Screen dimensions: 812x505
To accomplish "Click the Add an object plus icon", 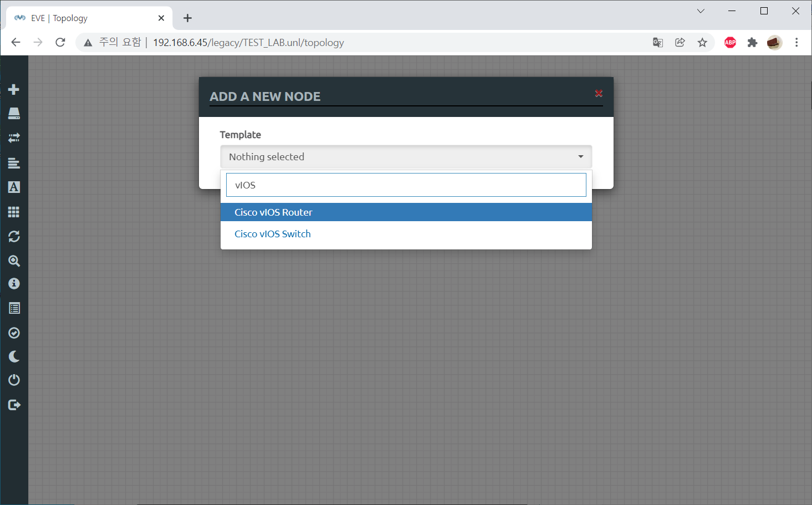I will click(14, 89).
